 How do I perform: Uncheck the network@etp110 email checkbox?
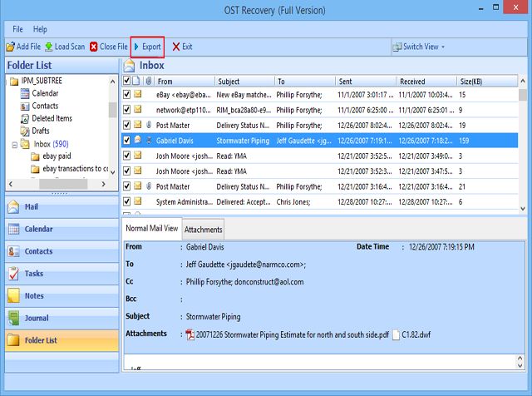click(126, 109)
